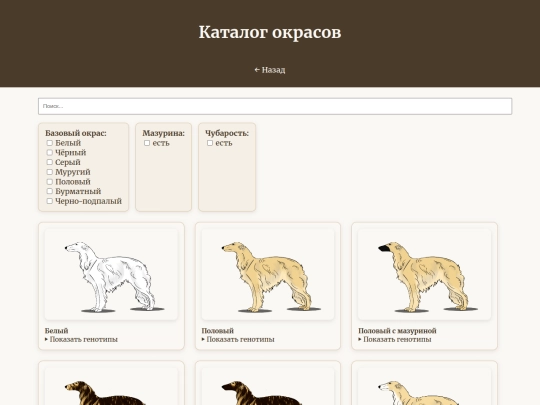Expand genotypes for the Половый card

pyautogui.click(x=238, y=339)
